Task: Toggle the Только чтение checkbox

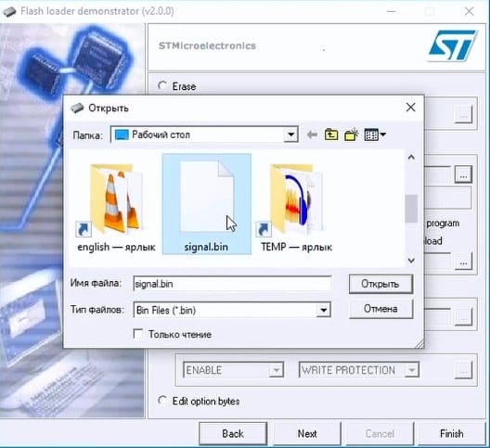Action: coord(137,334)
